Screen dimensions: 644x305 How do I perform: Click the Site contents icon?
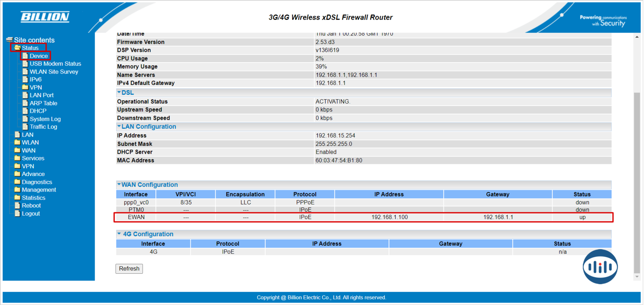tap(9, 40)
